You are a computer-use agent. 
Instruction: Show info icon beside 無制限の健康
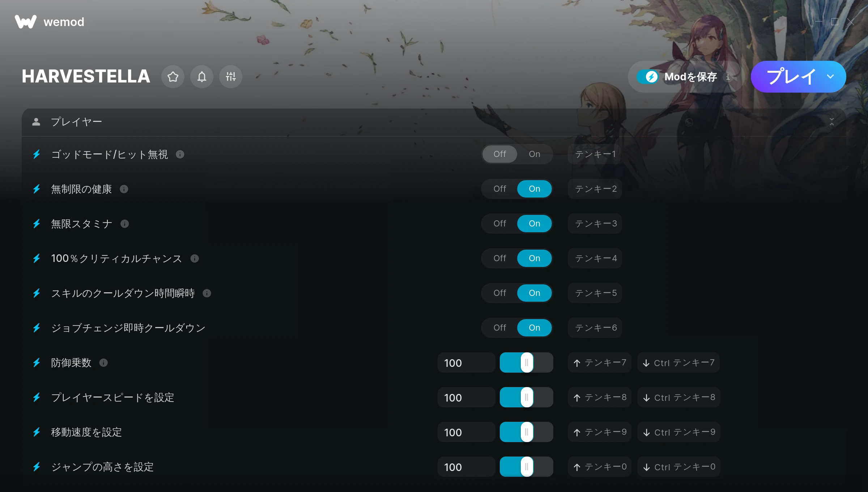click(x=124, y=189)
